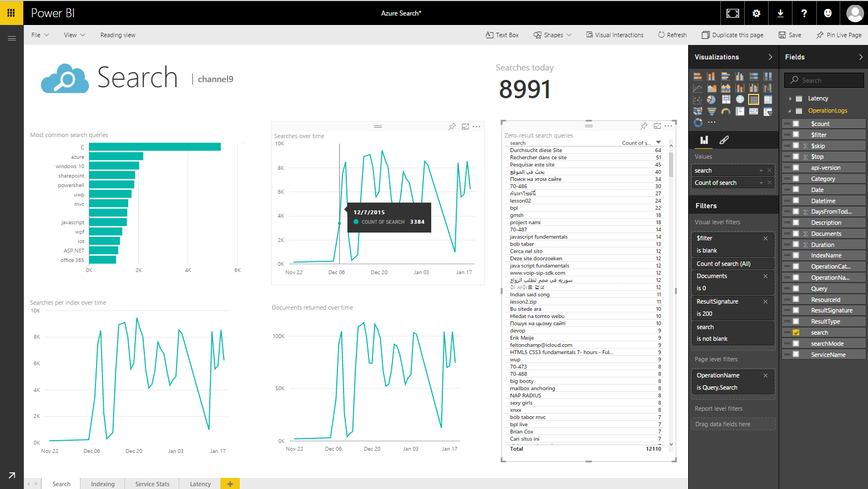Screen dimensions: 868x489
Task: Open the View menu dropdown
Action: [74, 35]
